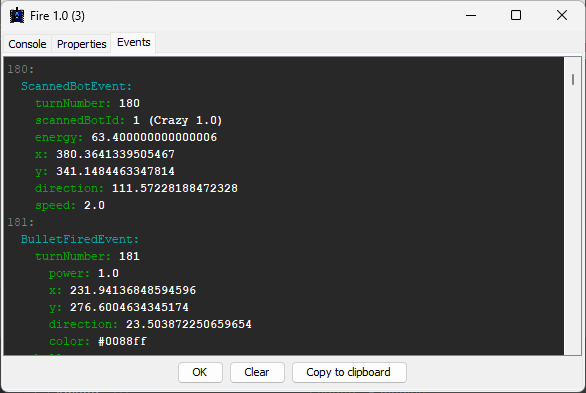Screen dimensions: 586x393
Task: Click the y value 341.1484463347814
Action: click(115, 171)
